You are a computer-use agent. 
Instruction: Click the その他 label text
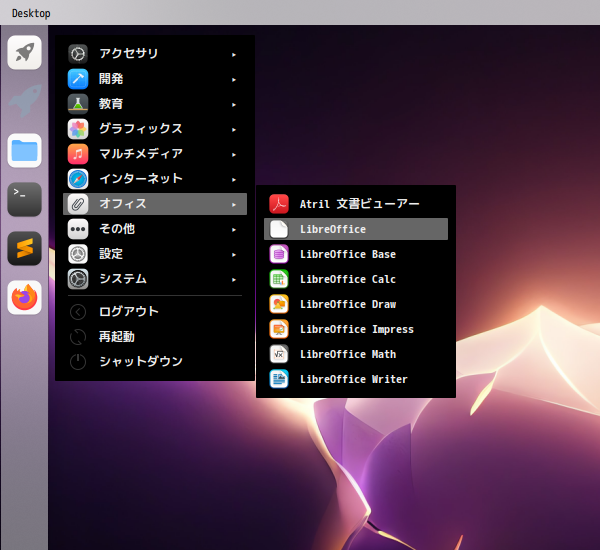[117, 229]
